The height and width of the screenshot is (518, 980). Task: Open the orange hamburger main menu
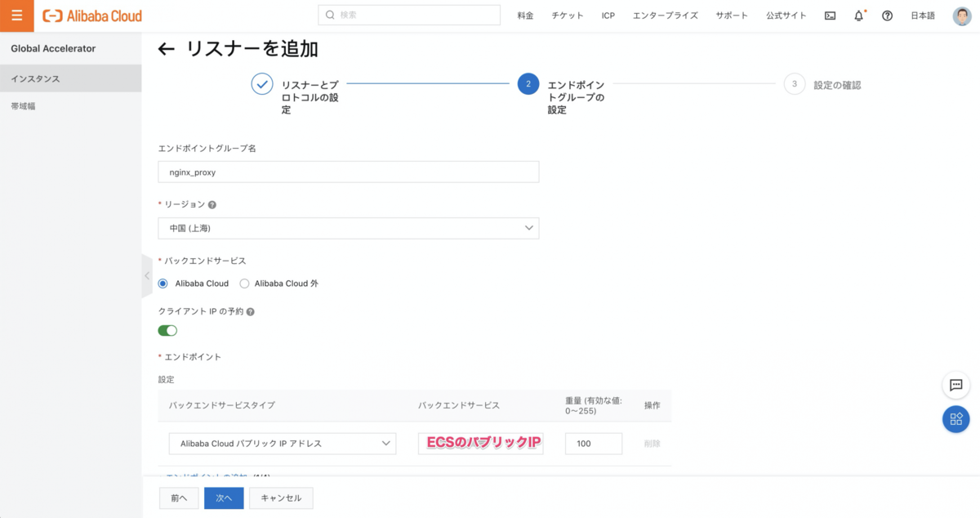(x=16, y=16)
